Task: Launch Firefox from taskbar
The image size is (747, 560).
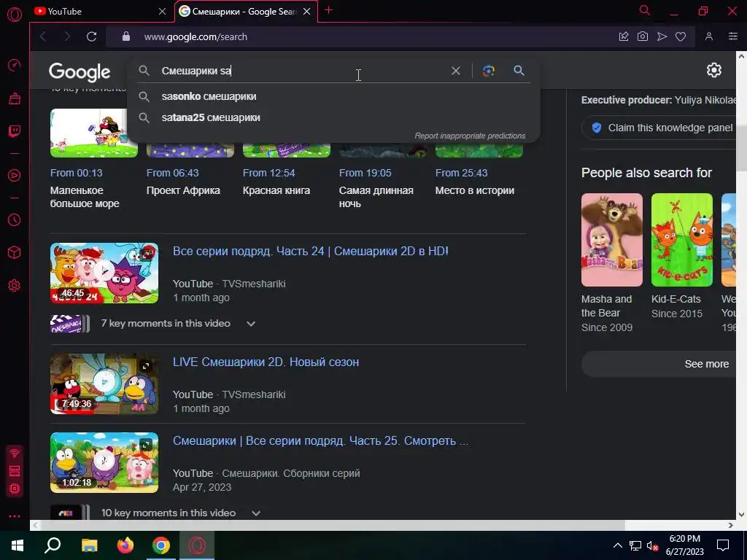Action: pyautogui.click(x=125, y=545)
